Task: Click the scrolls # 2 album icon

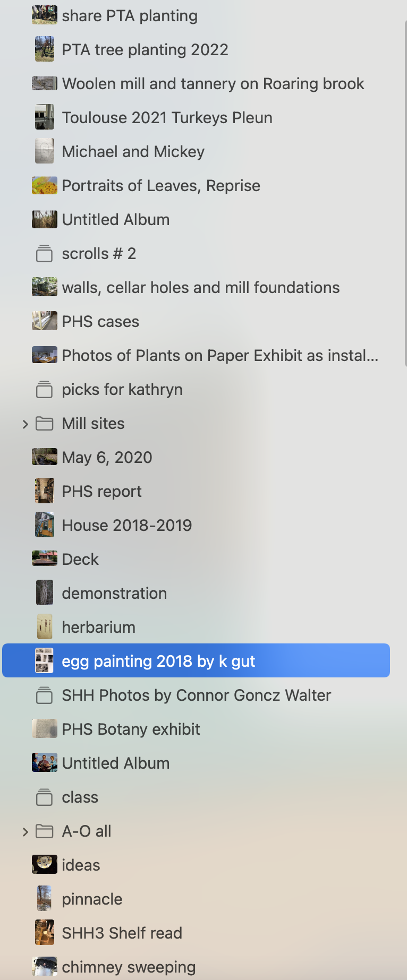Action: coord(44,254)
